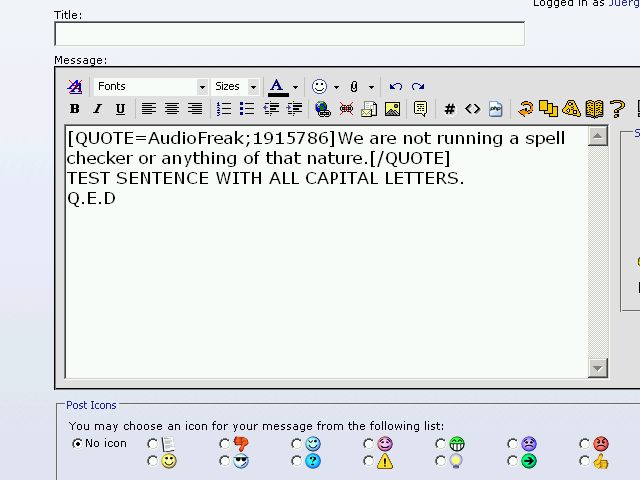Image resolution: width=640 pixels, height=480 pixels.
Task: Choose the blue winking smiley post icon
Action: [296, 444]
